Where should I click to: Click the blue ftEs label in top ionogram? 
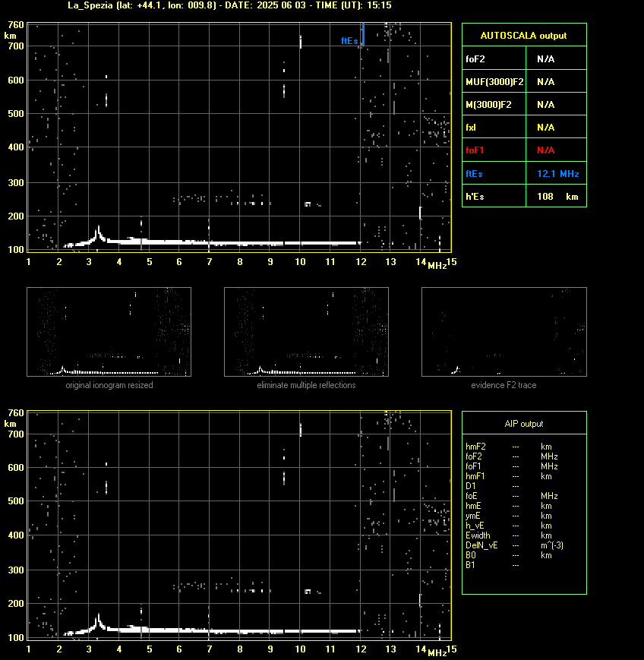[349, 41]
